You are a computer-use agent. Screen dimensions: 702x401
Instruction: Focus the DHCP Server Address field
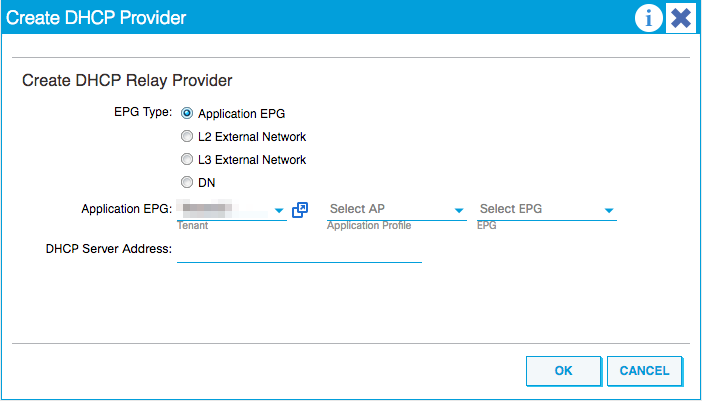300,252
